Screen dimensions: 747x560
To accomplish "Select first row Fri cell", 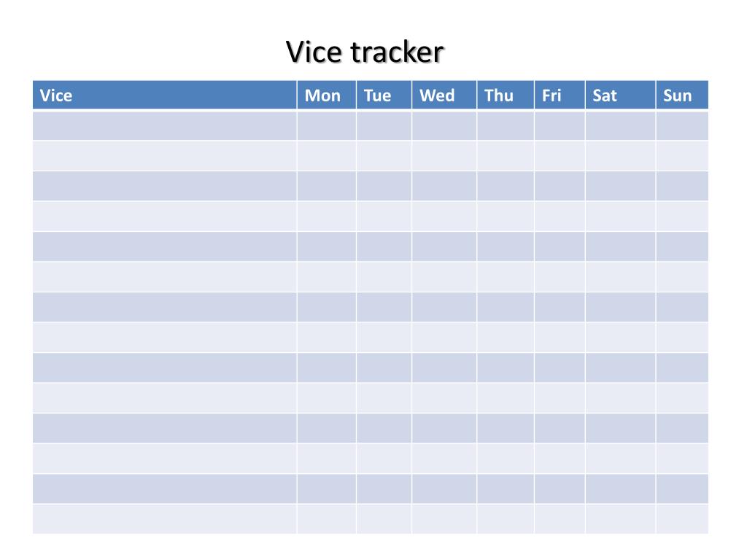I will [x=560, y=125].
